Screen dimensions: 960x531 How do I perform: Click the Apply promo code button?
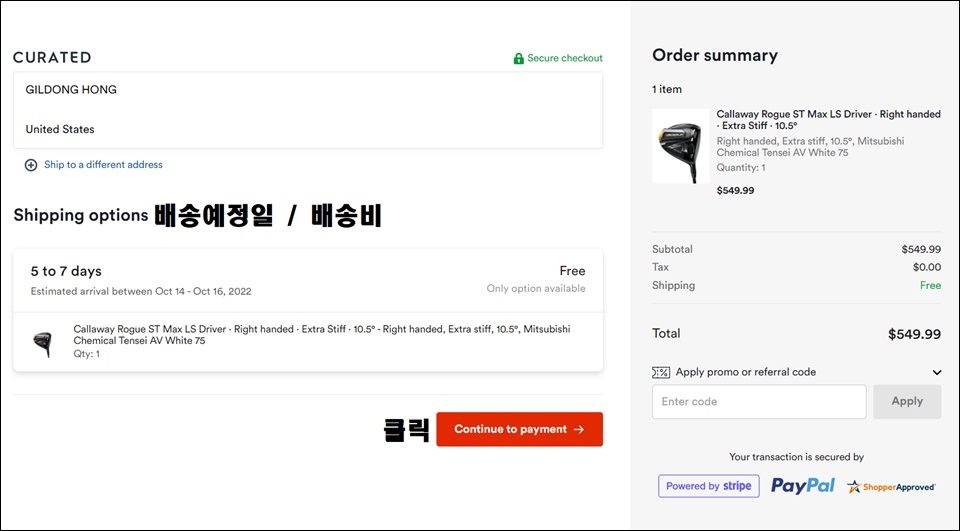(907, 401)
